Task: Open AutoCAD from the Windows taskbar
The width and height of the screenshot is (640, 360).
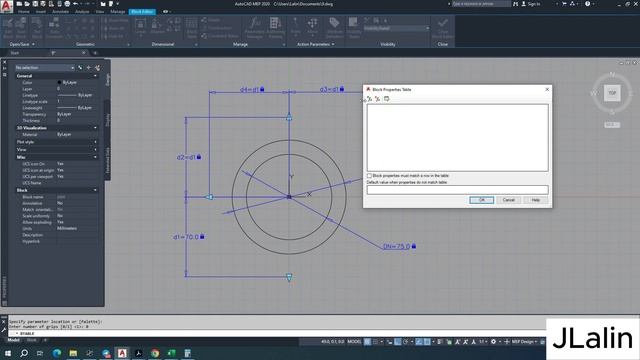Action: 122,353
